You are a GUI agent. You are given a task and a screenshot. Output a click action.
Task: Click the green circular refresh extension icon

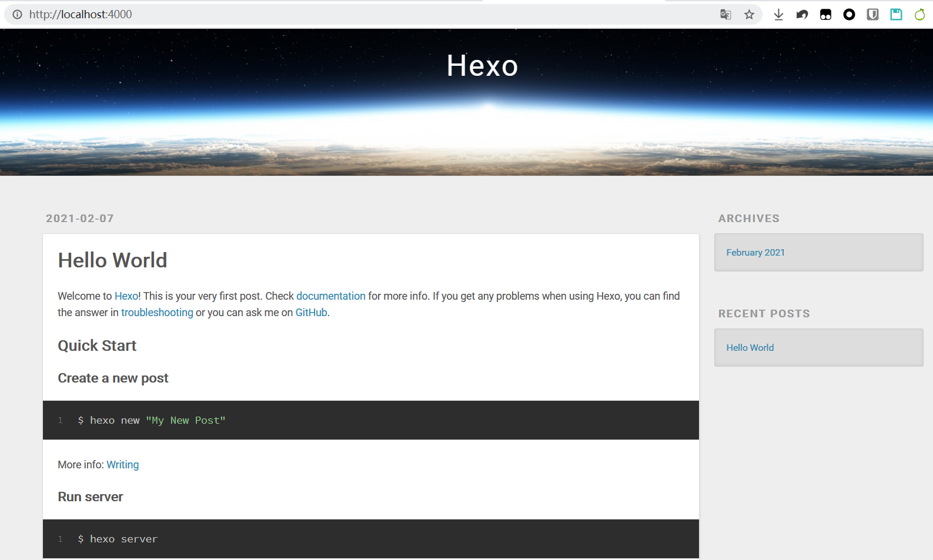[919, 15]
